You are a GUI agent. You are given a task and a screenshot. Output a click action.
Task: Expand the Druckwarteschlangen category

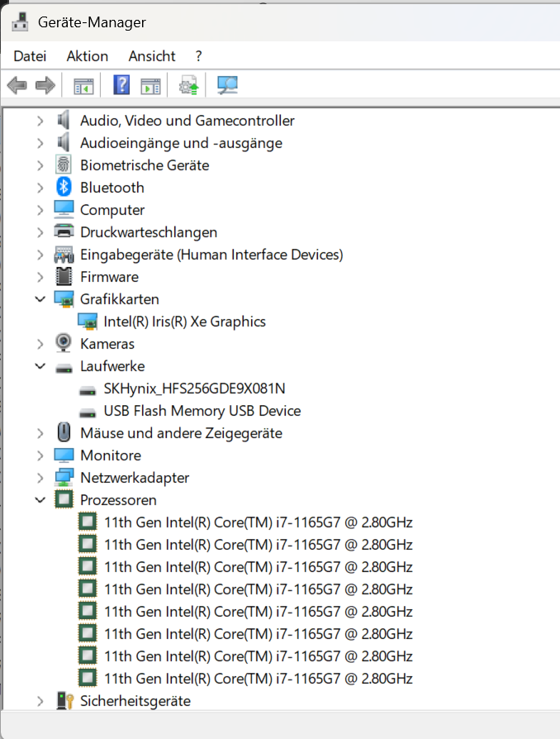(x=40, y=232)
